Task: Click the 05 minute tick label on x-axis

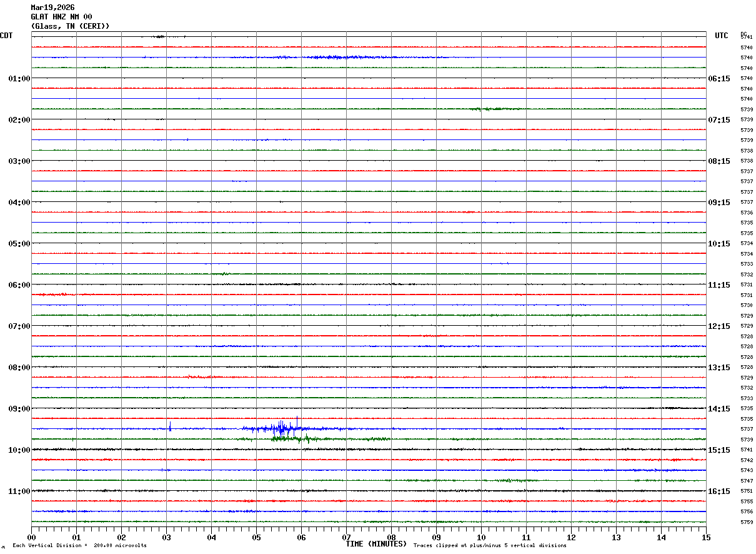Action: tap(256, 537)
